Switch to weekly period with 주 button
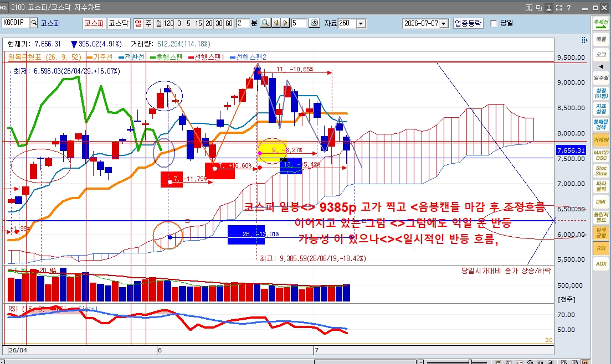611x364 pixels. tap(148, 23)
